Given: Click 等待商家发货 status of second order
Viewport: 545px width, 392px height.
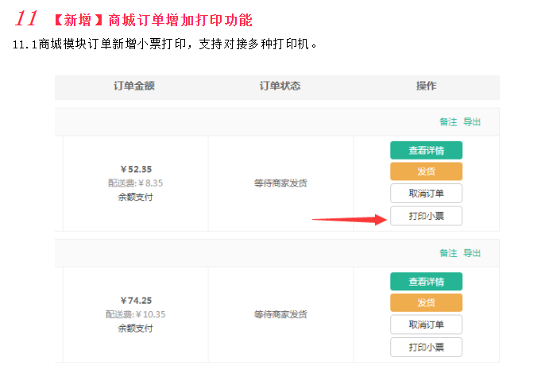Looking at the screenshot, I should click(x=280, y=315).
